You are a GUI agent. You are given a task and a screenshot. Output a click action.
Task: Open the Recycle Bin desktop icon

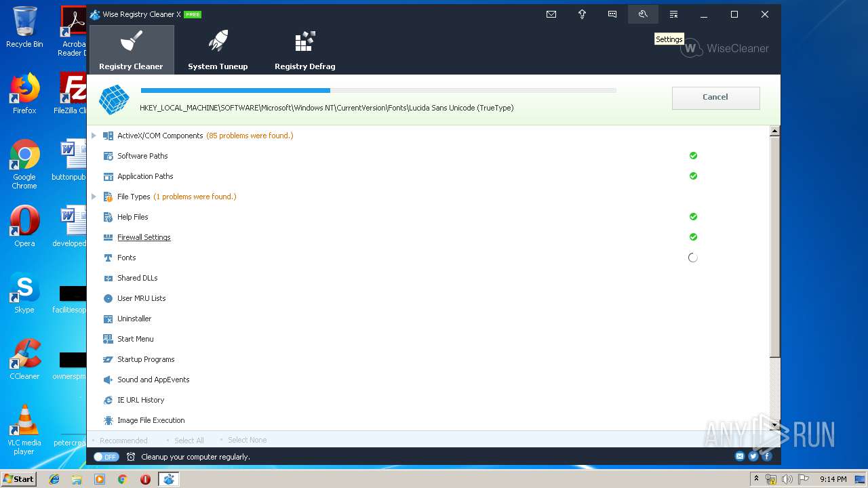(24, 27)
